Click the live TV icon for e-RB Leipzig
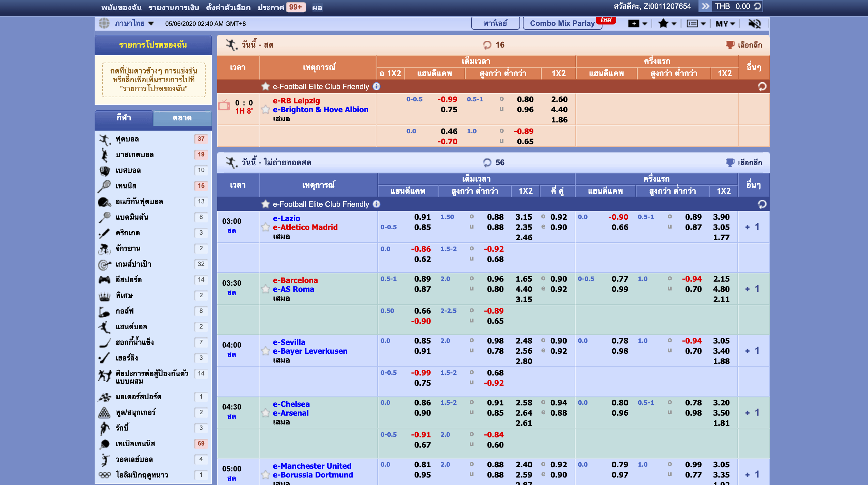868x485 pixels. click(x=224, y=105)
